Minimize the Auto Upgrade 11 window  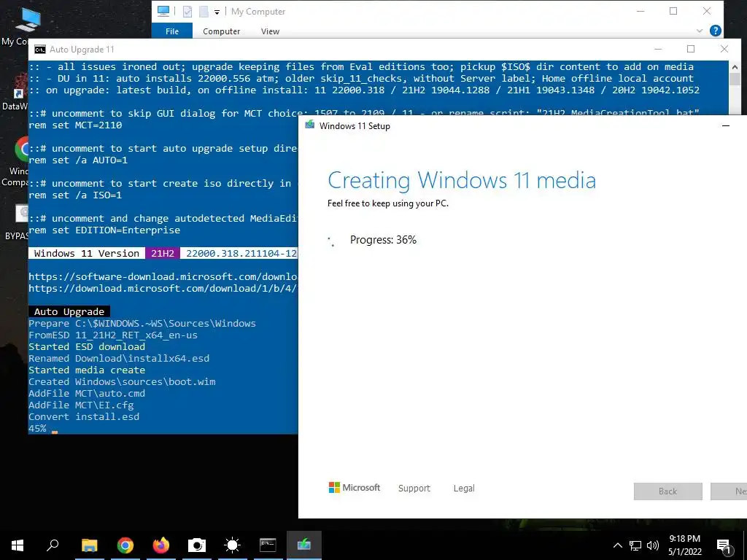pos(658,49)
